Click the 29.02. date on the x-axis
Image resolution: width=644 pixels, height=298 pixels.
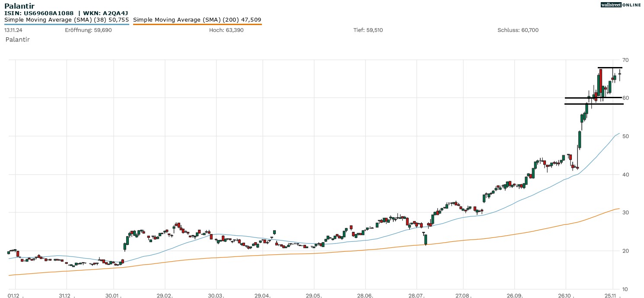pos(165,295)
